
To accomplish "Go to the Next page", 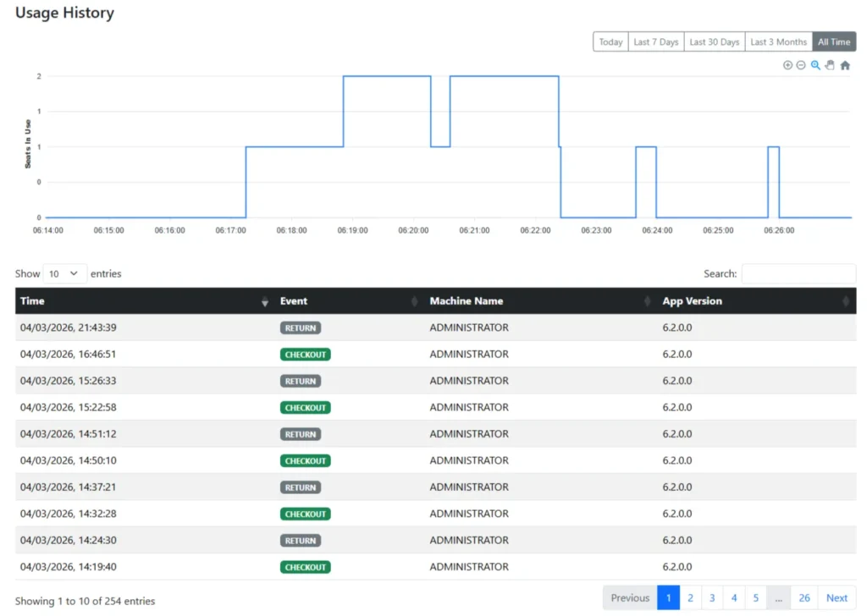I will click(x=837, y=598).
